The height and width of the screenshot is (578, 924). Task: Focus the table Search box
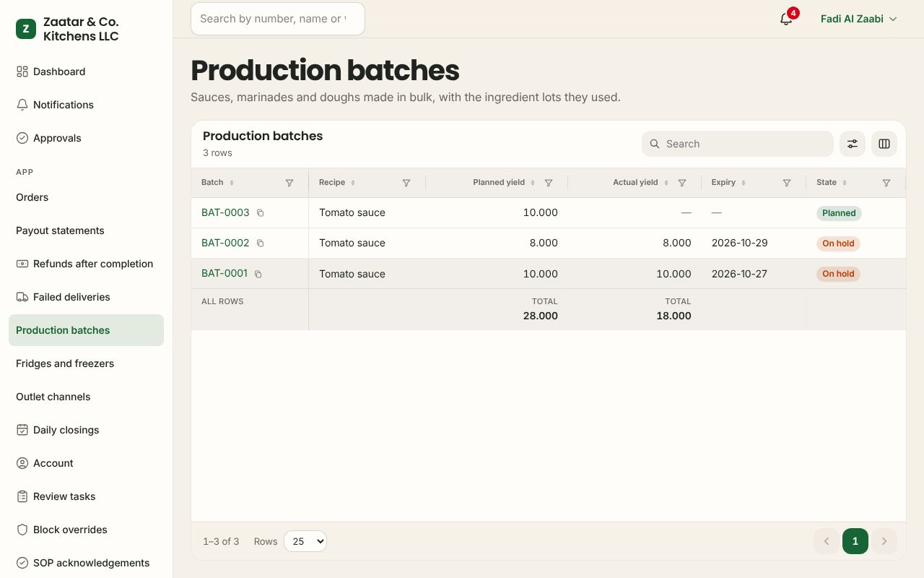738,144
